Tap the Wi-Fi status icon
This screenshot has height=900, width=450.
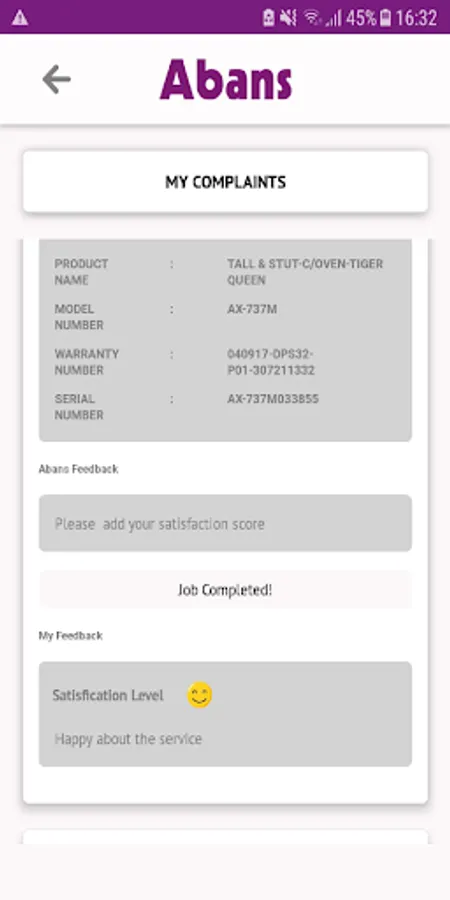click(x=312, y=18)
